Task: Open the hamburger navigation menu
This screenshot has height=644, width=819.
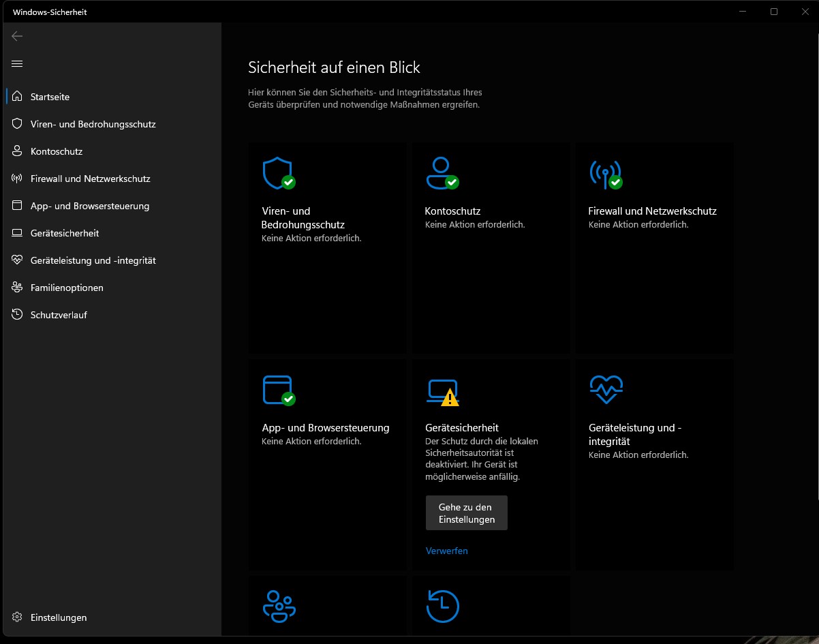Action: coord(17,63)
